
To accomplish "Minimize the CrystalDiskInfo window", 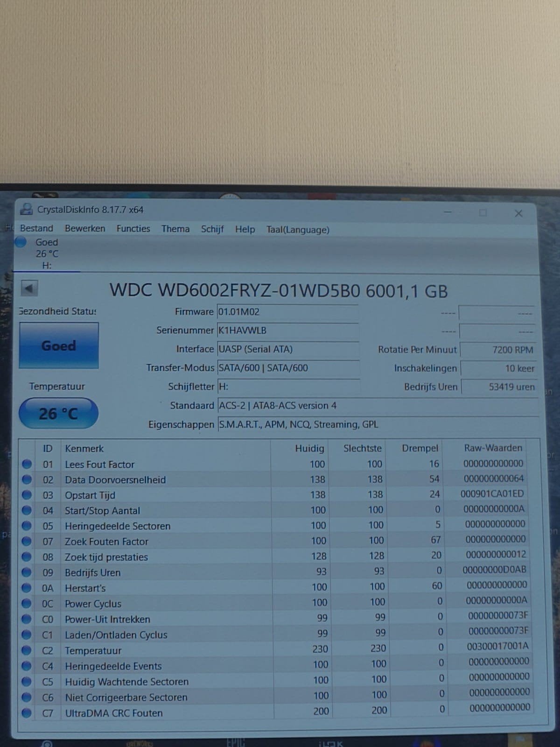I will [x=448, y=212].
